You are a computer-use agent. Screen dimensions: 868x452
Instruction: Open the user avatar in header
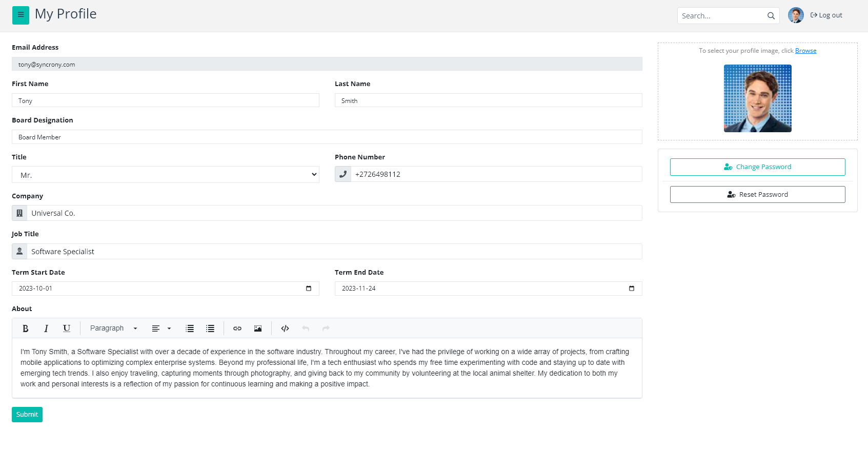(x=796, y=15)
